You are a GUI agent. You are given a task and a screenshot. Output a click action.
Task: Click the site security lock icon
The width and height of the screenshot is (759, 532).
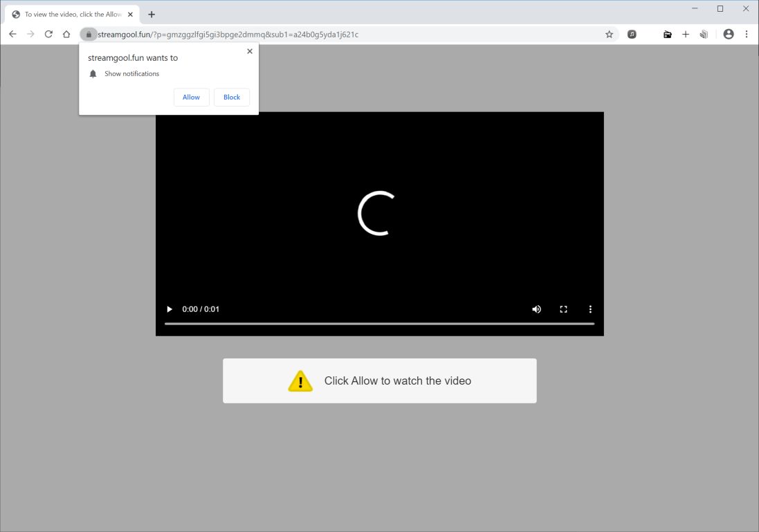(88, 34)
